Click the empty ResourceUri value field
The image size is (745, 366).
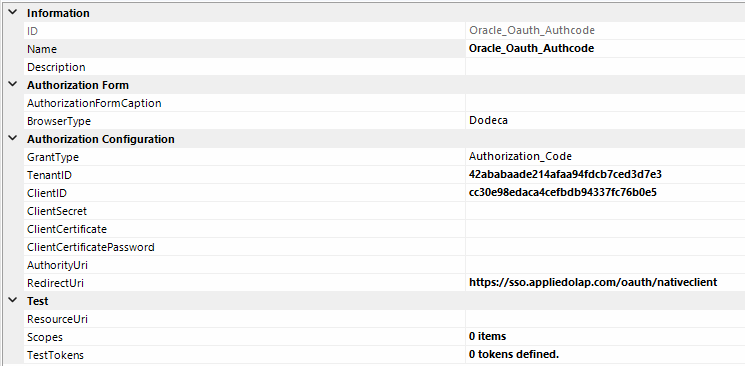[x=605, y=319]
